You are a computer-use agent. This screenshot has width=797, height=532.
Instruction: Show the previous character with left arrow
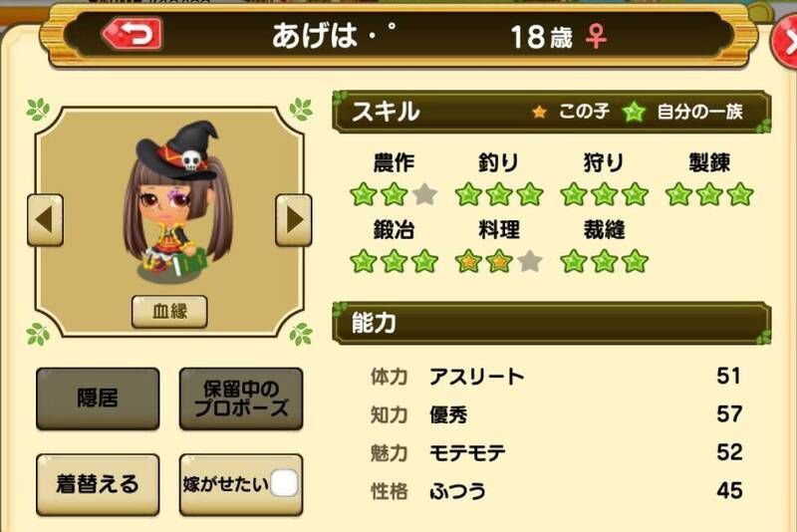click(45, 220)
